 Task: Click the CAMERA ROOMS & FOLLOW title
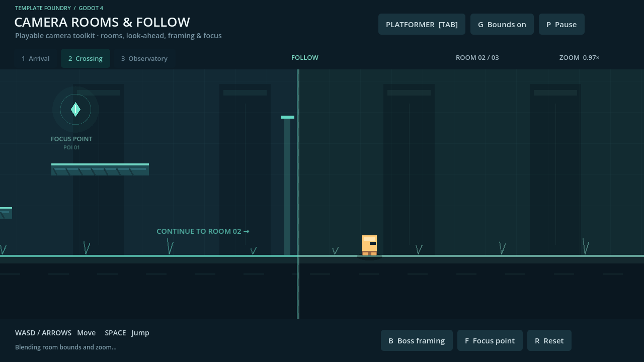pos(102,22)
